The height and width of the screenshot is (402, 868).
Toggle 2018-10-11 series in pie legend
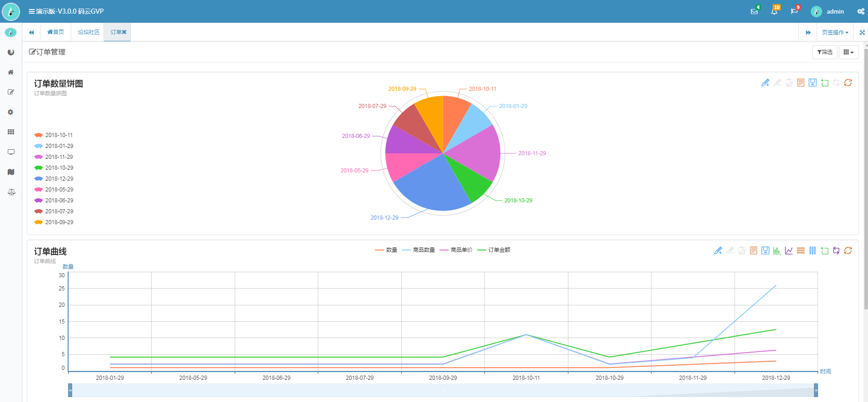coord(54,135)
